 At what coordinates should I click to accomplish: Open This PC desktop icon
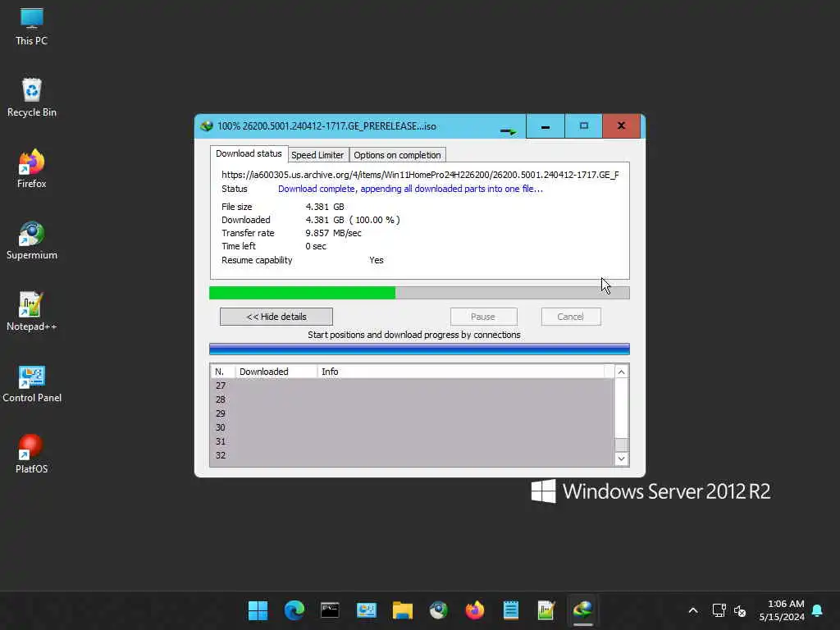pyautogui.click(x=31, y=25)
